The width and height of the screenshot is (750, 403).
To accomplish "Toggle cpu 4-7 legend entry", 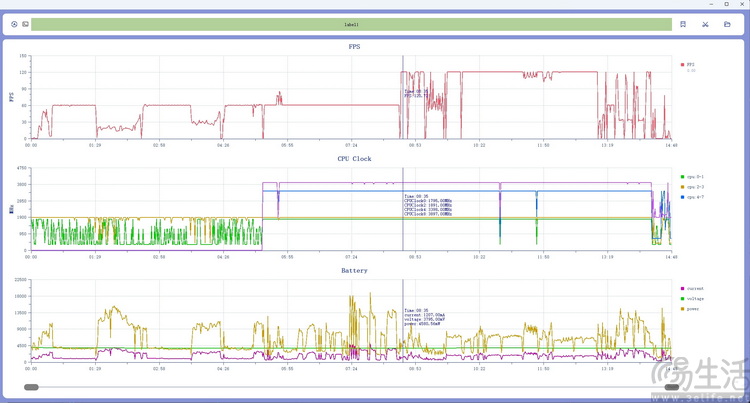I will click(x=692, y=197).
